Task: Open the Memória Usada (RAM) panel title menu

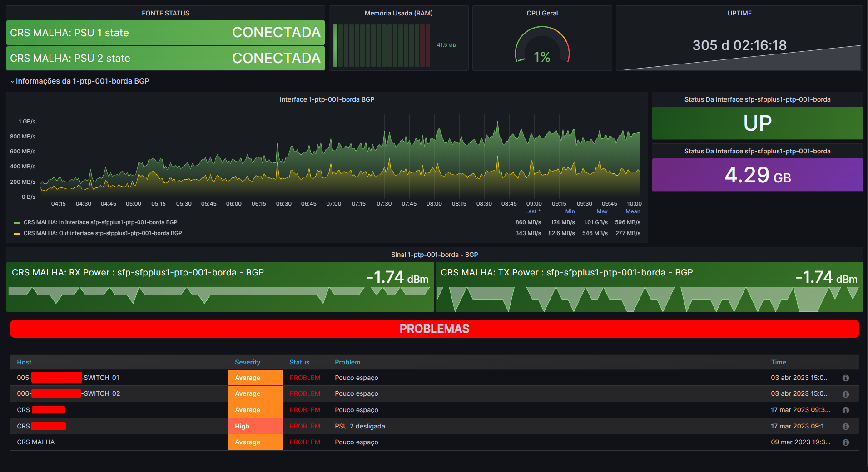Action: [398, 13]
